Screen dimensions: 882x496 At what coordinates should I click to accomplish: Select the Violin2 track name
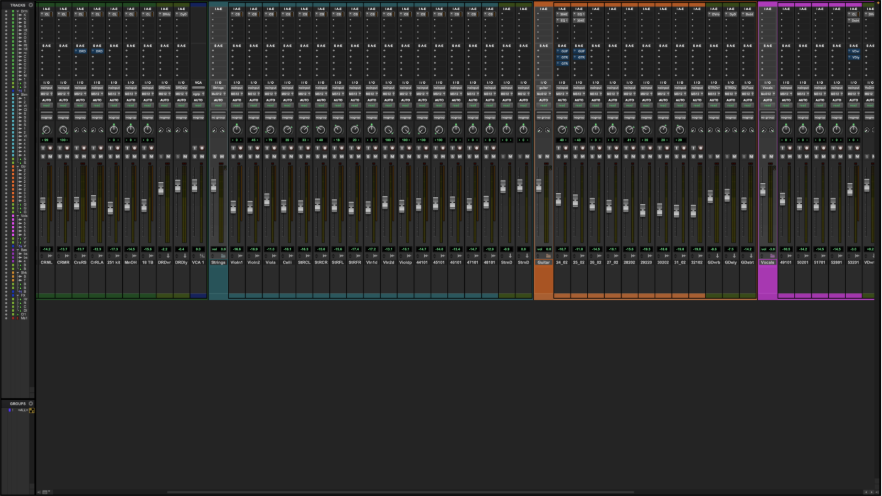(254, 262)
